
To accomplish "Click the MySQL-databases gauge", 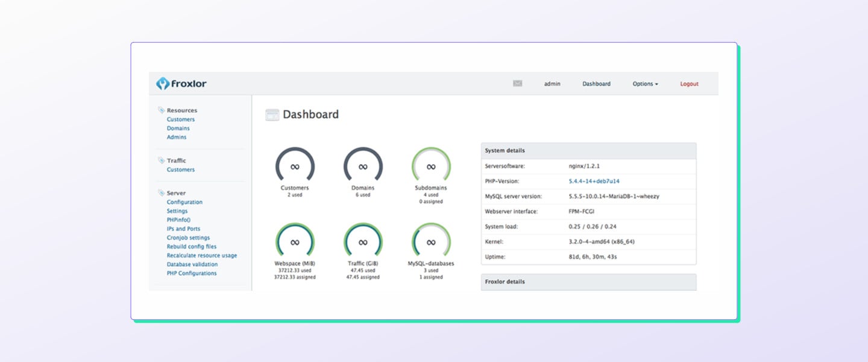I will pos(431,241).
